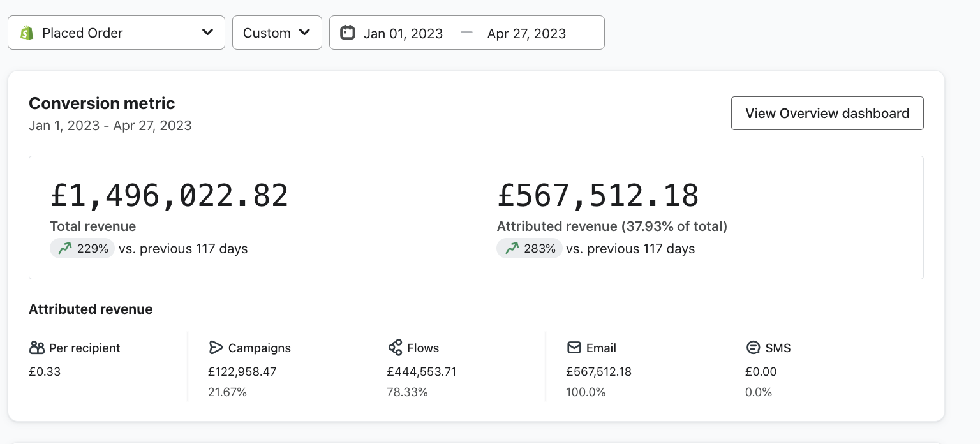Screen dimensions: 980x444
Task: Click the Total revenue label
Action: [x=93, y=226]
